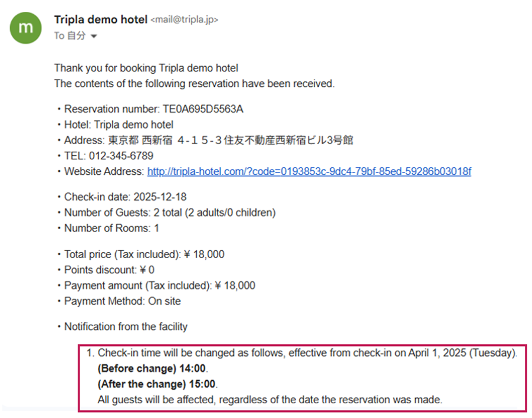Click the Points discount ¥ 0 line

(x=109, y=270)
